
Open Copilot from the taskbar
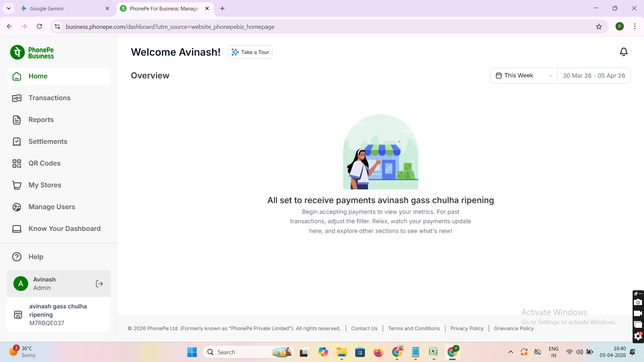pyautogui.click(x=323, y=352)
